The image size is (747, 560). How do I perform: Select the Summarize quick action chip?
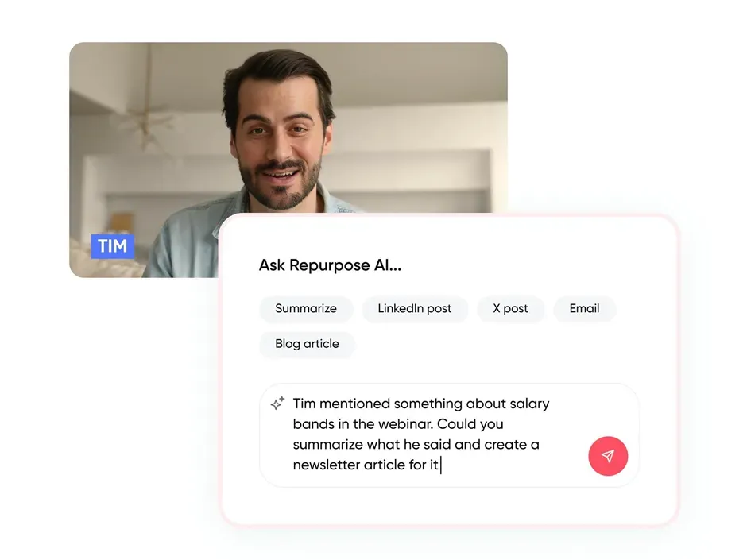(306, 309)
